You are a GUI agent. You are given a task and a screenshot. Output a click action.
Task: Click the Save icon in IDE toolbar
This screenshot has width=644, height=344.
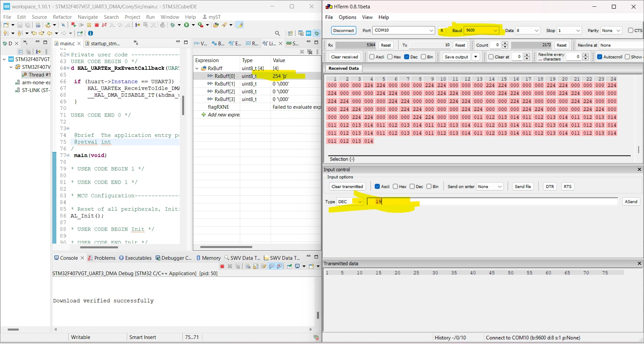click(20, 25)
